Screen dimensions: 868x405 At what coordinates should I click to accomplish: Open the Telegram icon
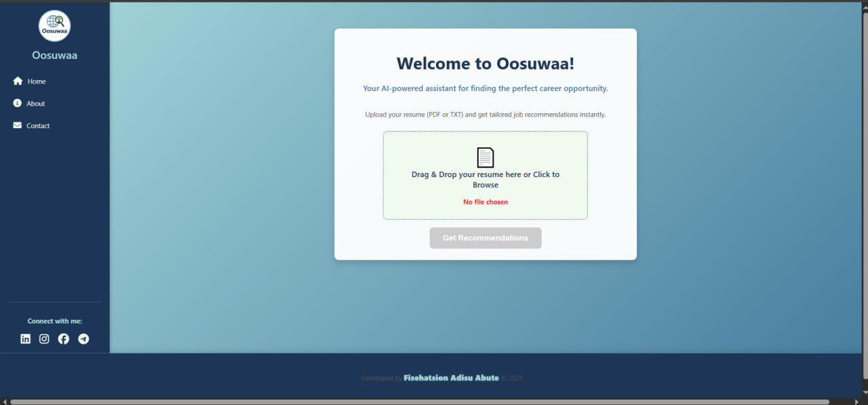pos(83,339)
